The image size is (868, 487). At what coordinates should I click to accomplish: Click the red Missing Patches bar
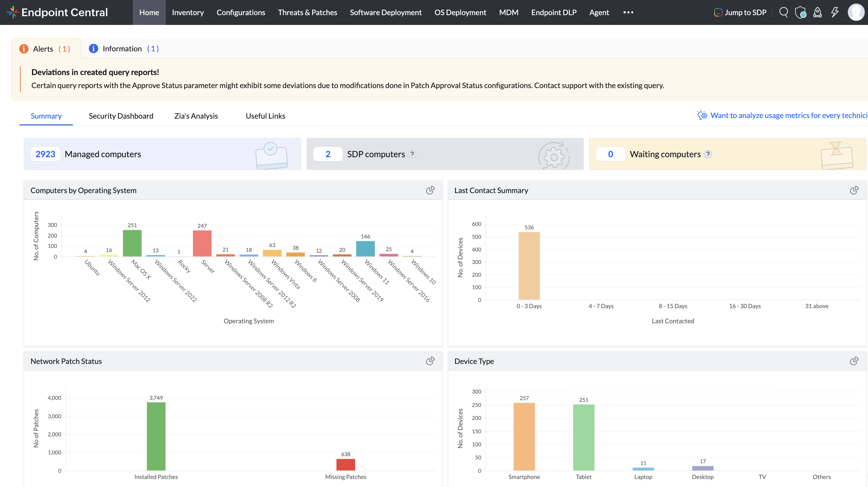pos(346,464)
